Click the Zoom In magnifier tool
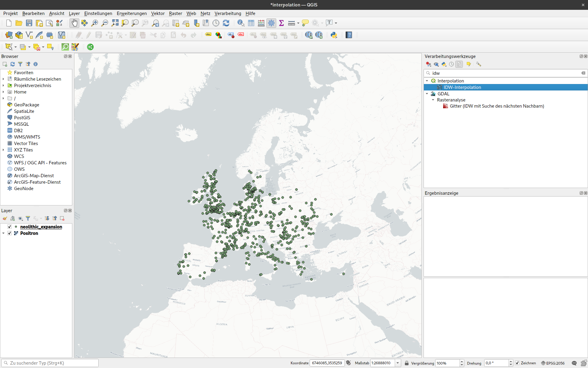 click(95, 23)
